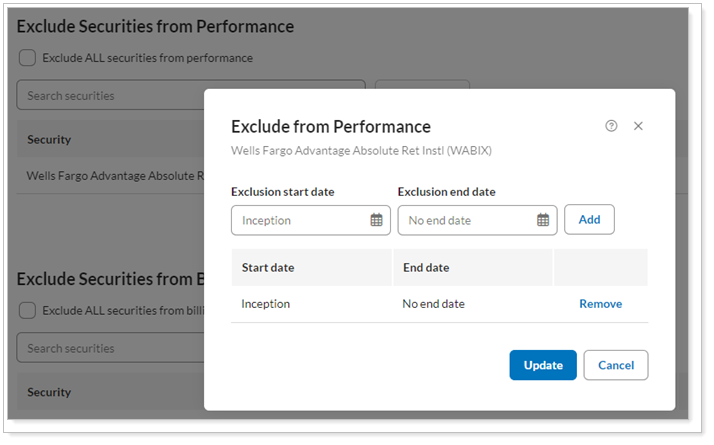Open the calendar for Exclusion start date
This screenshot has height=445, width=714.
(x=376, y=220)
